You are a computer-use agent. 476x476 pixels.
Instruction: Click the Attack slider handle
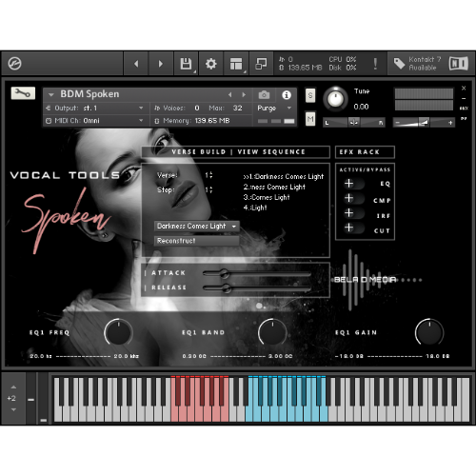(225, 273)
